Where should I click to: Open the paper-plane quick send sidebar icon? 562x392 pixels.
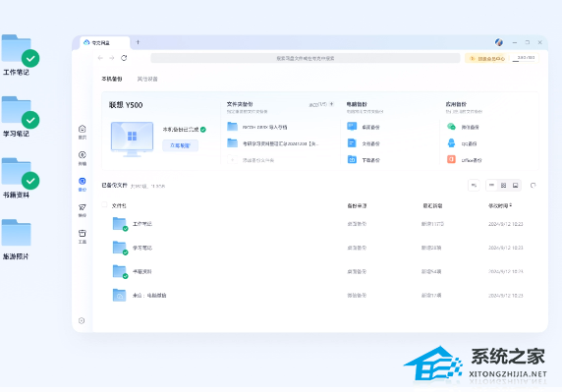[83, 207]
